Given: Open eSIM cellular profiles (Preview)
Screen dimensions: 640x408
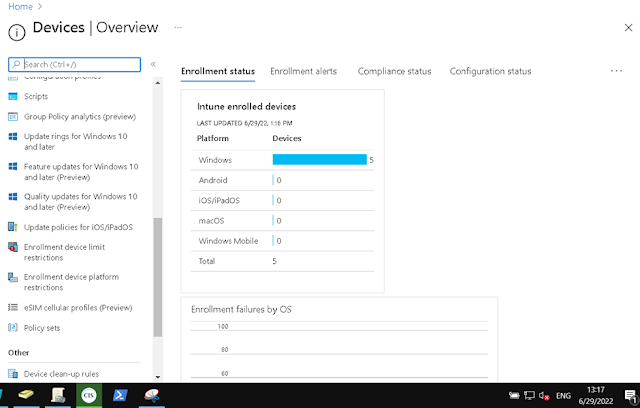Looking at the screenshot, I should click(78, 308).
